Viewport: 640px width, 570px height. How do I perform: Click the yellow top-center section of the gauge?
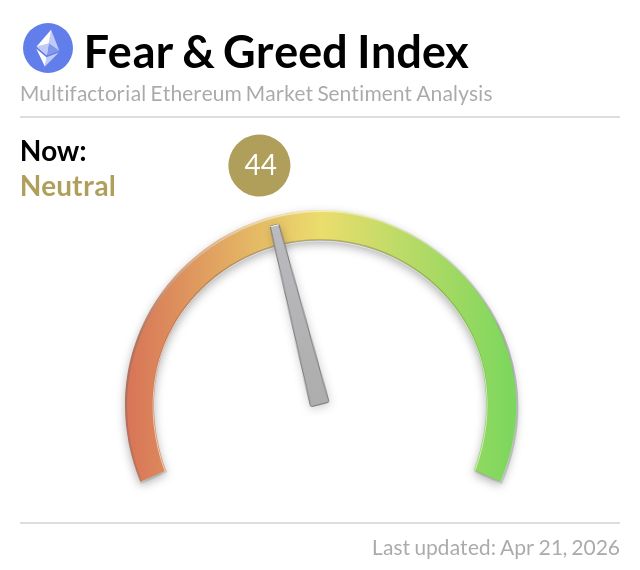coord(318,226)
